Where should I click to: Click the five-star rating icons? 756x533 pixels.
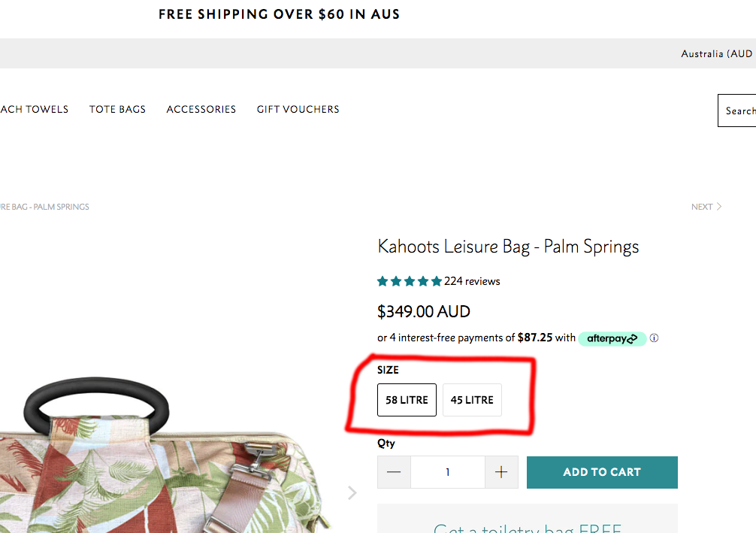tap(409, 282)
